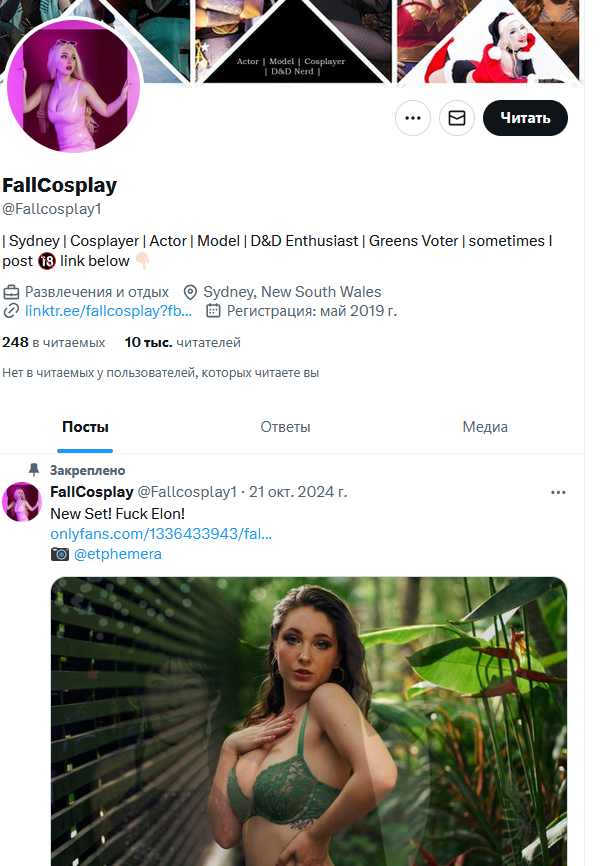Switch to the Ответы tab

pyautogui.click(x=285, y=427)
